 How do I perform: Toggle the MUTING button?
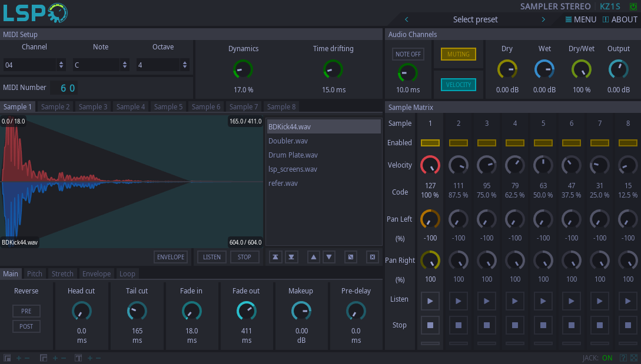tap(458, 54)
